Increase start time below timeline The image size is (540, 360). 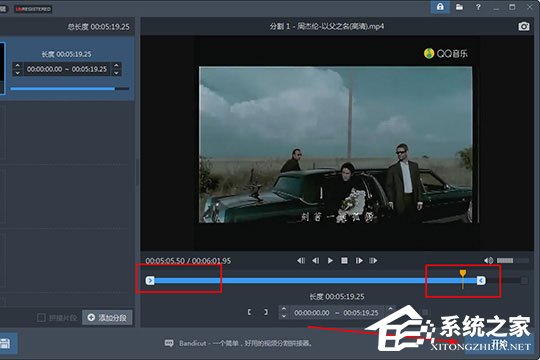pos(283,309)
